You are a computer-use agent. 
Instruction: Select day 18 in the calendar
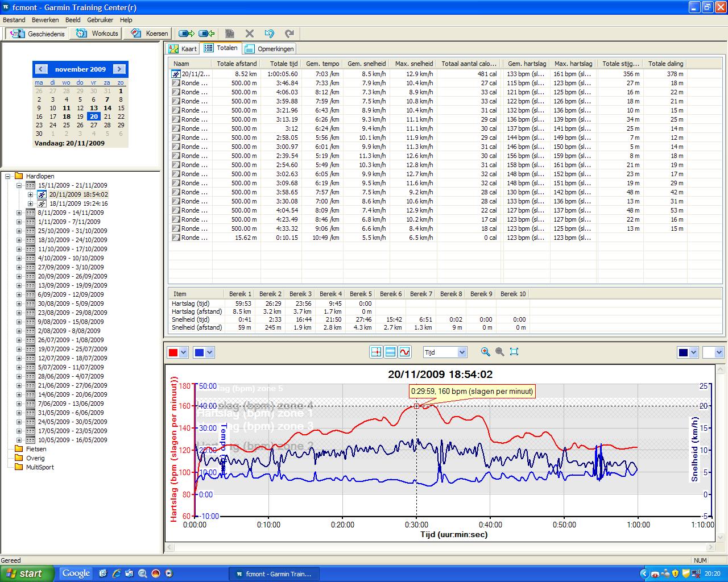coord(67,117)
